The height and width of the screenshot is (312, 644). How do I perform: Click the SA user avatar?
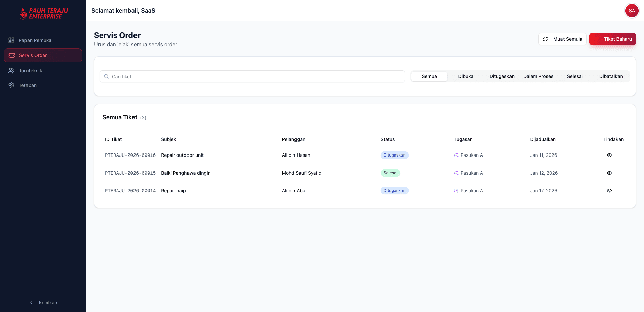[x=632, y=11]
